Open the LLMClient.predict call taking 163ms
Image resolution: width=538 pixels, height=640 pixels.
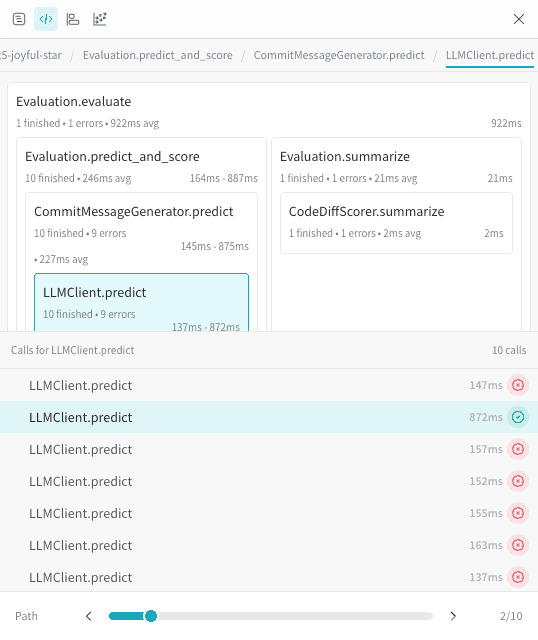269,545
